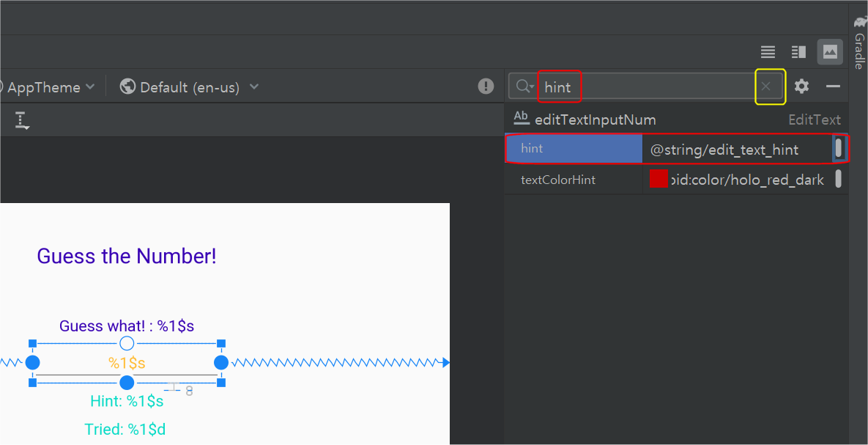
Task: Click the globe locale icon
Action: 127,87
